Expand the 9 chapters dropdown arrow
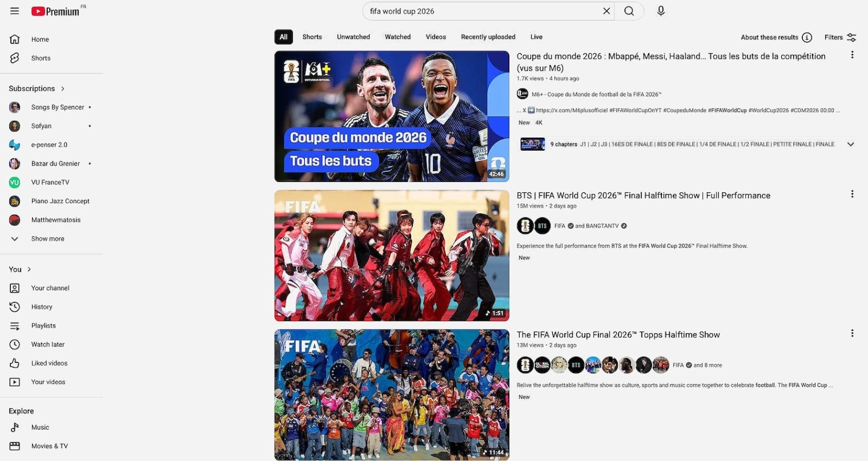This screenshot has height=461, width=868. (850, 144)
